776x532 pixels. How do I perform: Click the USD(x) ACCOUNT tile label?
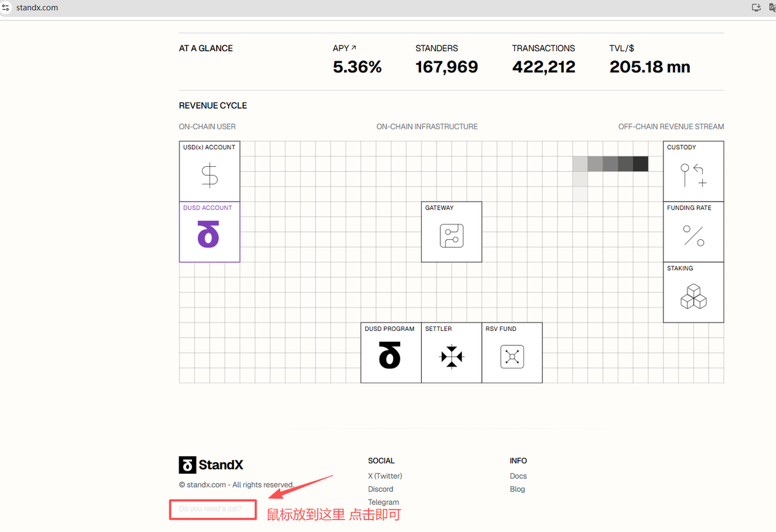(x=209, y=147)
